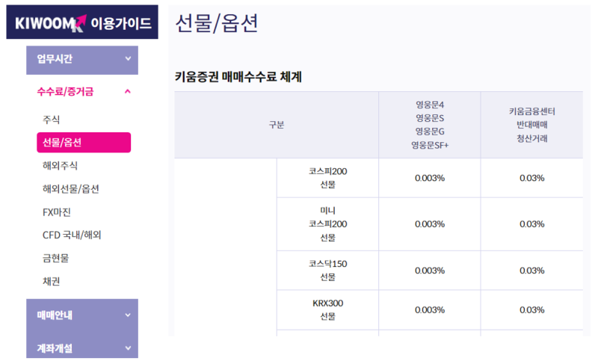
Task: Expand the 매매안내 section chevron
Action: pyautogui.click(x=128, y=315)
